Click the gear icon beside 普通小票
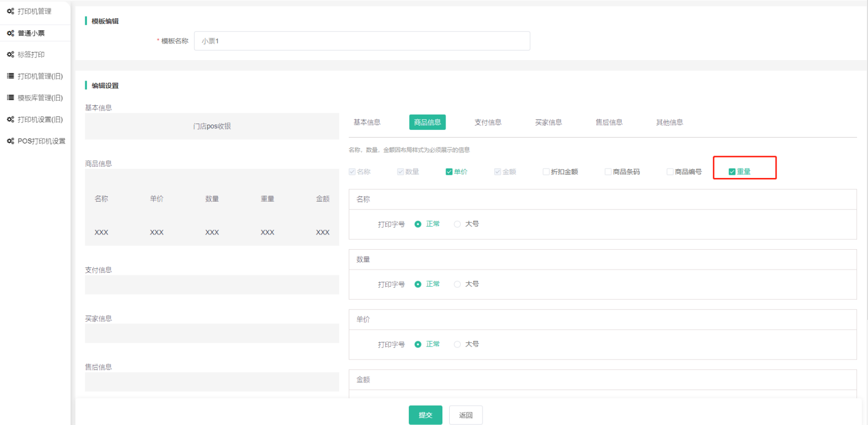 pos(10,33)
